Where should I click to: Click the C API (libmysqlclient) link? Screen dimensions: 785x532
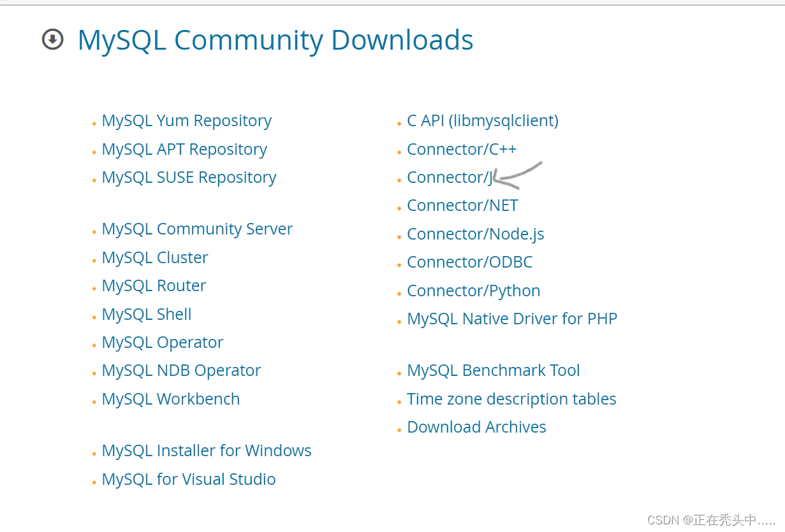coord(483,121)
